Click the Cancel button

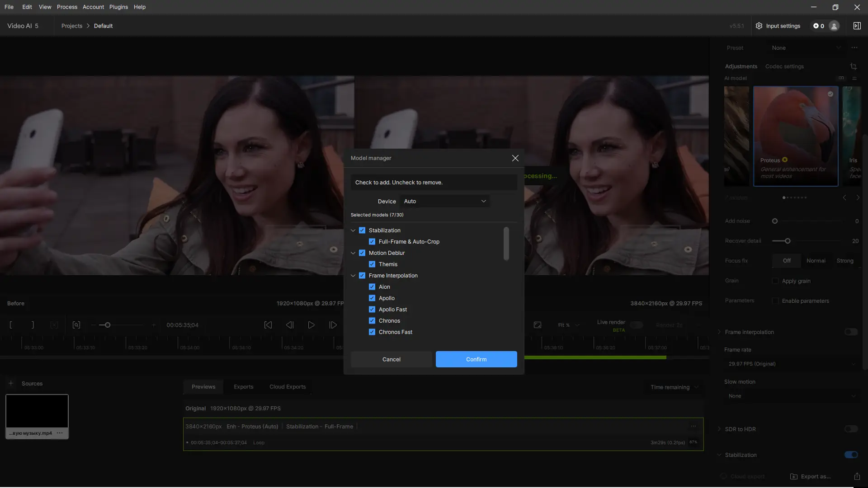pyautogui.click(x=391, y=359)
